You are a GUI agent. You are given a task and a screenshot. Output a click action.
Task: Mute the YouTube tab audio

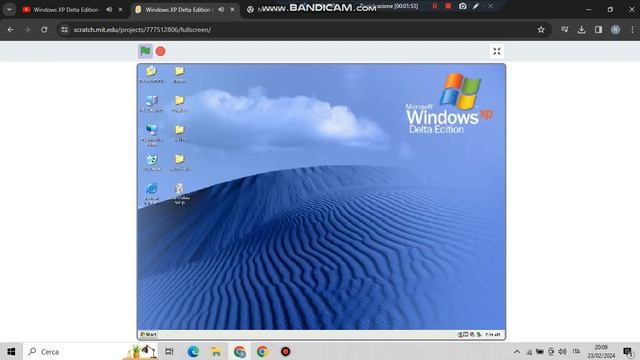coord(109,9)
